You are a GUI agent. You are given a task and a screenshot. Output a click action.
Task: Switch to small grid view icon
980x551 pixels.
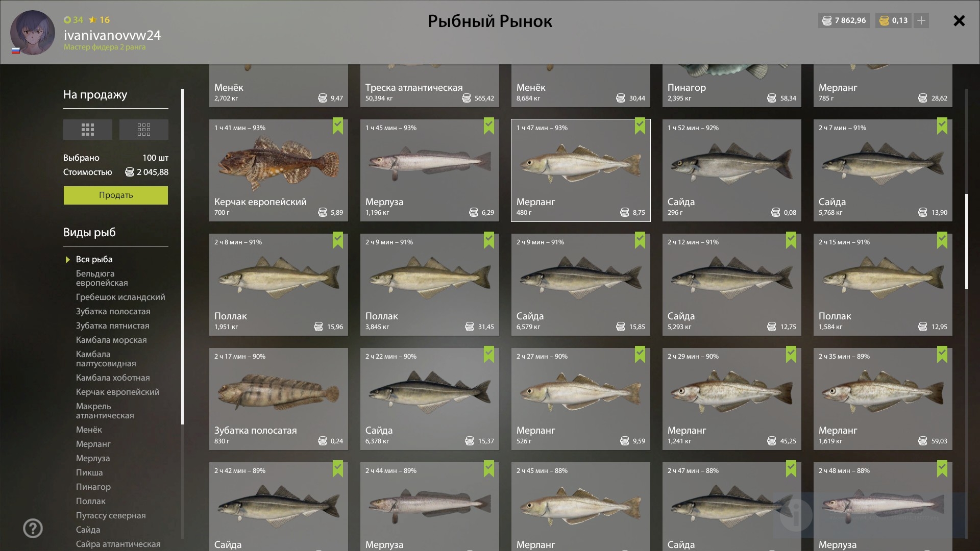pyautogui.click(x=144, y=130)
